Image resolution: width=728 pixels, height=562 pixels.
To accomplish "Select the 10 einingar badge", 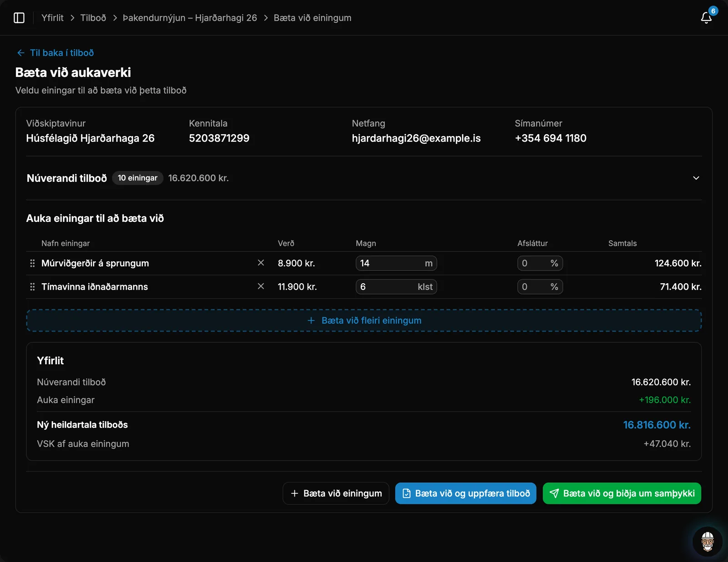I will pos(137,178).
